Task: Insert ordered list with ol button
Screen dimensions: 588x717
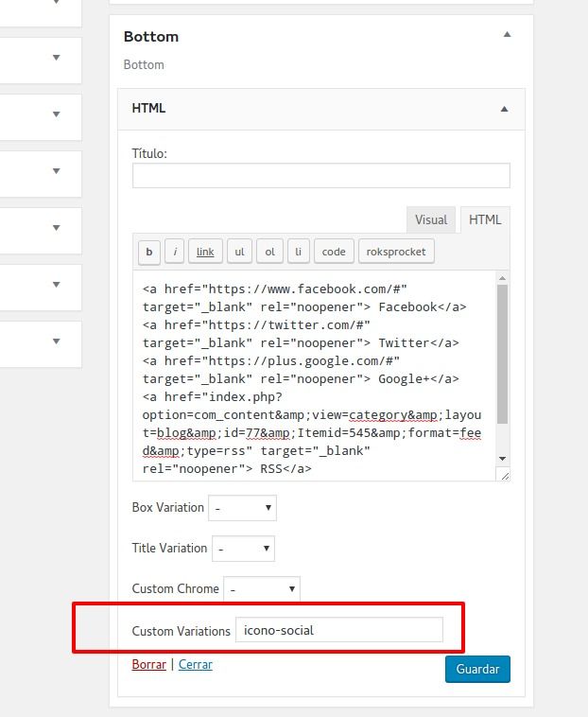Action: click(x=269, y=252)
